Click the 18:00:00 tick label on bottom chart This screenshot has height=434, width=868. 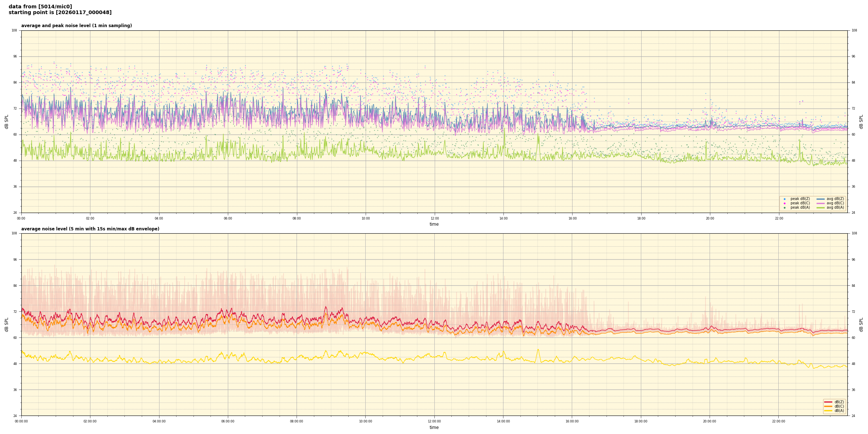pyautogui.click(x=641, y=421)
